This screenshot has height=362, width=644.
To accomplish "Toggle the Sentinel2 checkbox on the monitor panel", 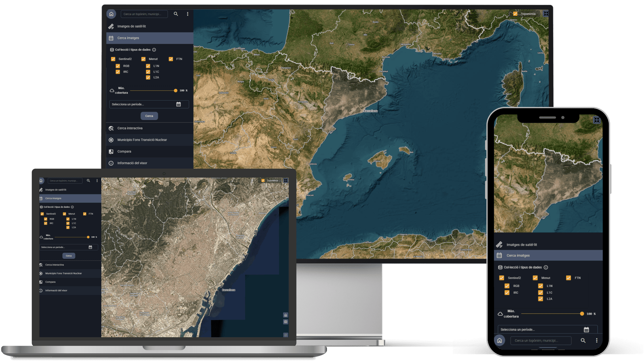I will 113,59.
